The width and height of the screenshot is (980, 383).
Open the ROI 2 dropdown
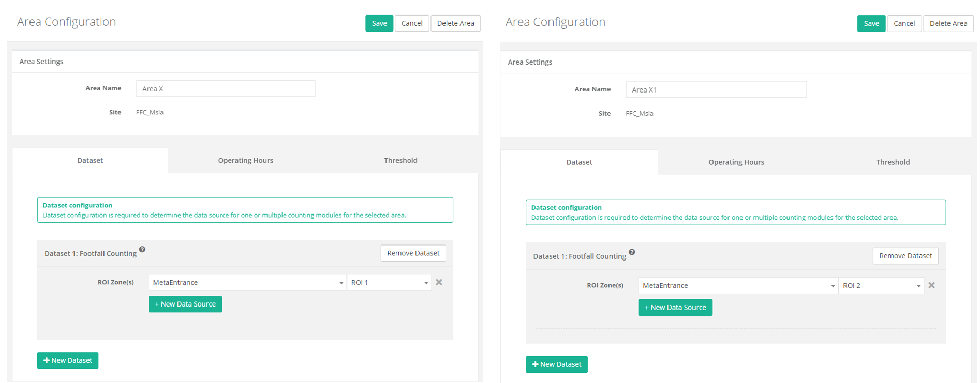pos(881,285)
